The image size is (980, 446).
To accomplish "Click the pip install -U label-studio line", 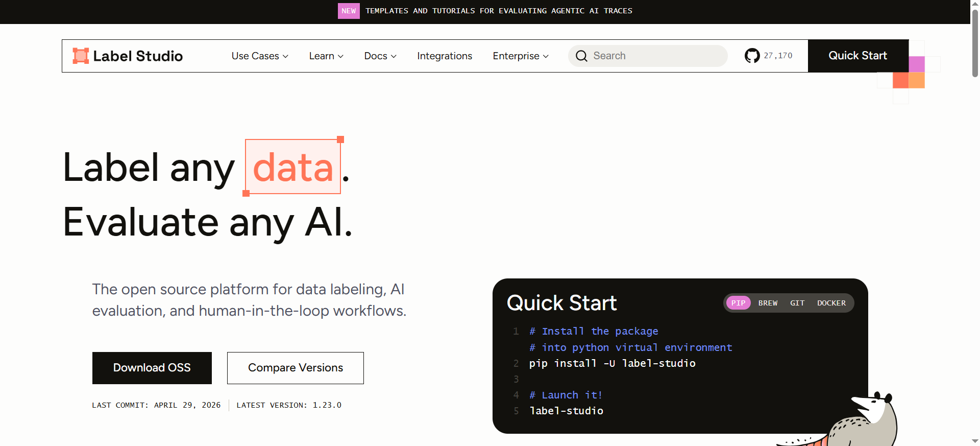I will pyautogui.click(x=612, y=363).
